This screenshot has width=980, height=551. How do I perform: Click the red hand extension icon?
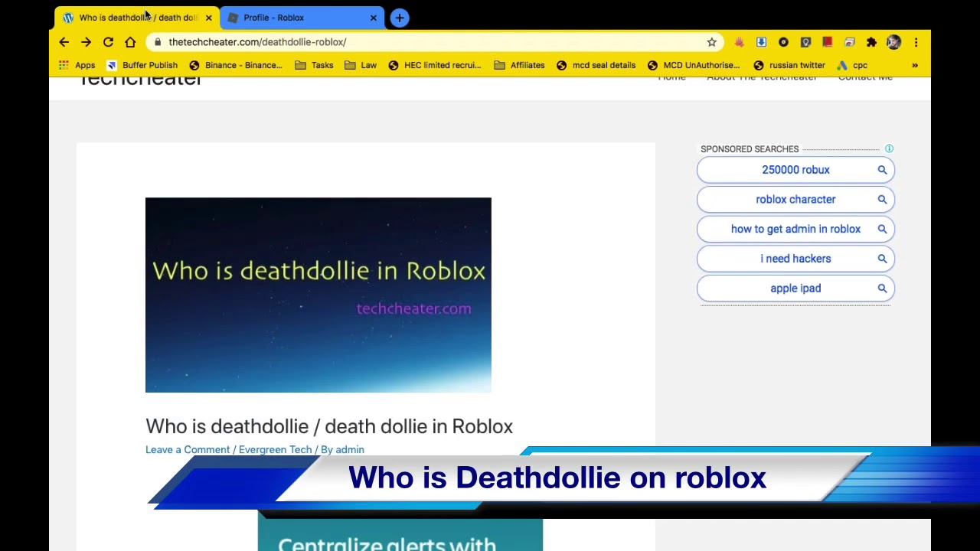pyautogui.click(x=739, y=42)
